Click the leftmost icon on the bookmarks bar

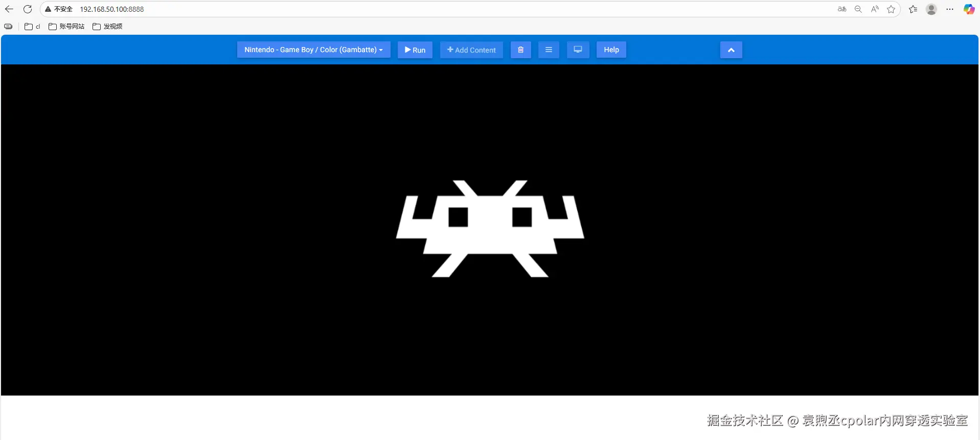click(8, 27)
